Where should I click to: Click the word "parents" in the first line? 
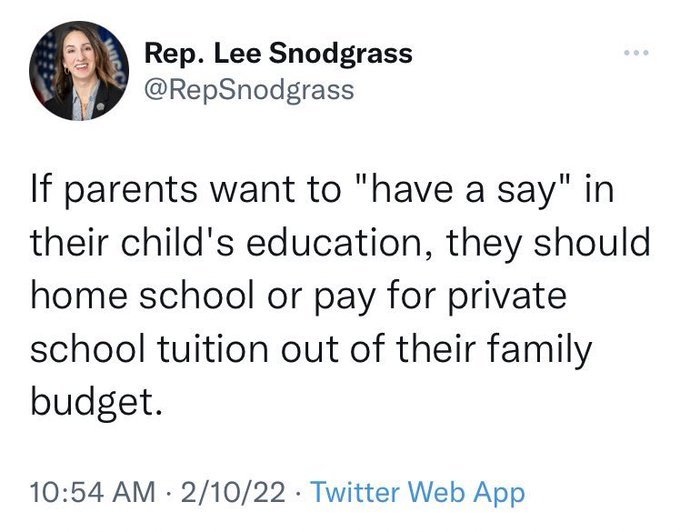[132, 192]
